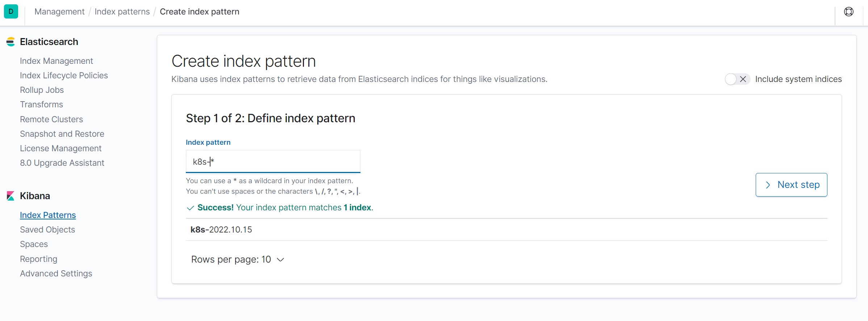This screenshot has height=321, width=868.
Task: Open Index Management in sidebar
Action: coord(57,61)
